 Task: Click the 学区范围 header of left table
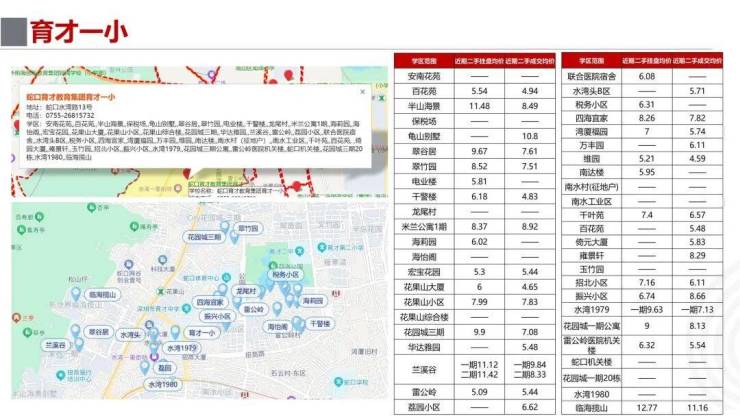click(424, 61)
